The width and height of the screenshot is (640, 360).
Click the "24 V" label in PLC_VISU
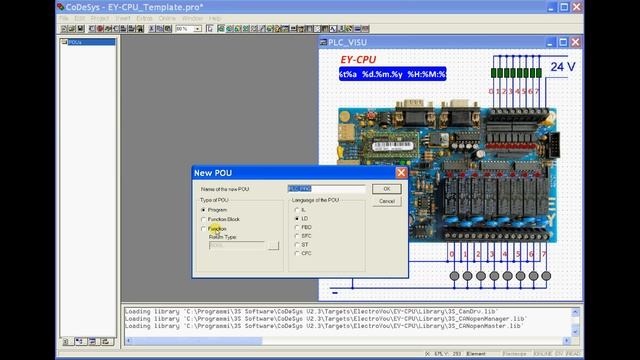click(x=563, y=67)
